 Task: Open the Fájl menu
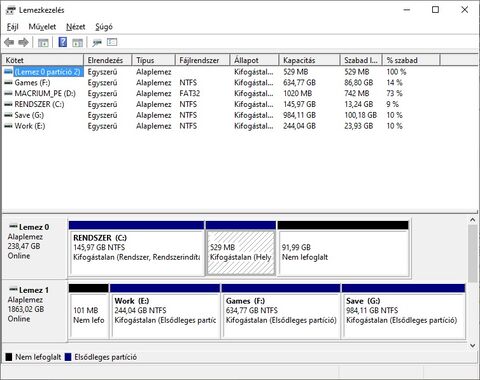12,27
